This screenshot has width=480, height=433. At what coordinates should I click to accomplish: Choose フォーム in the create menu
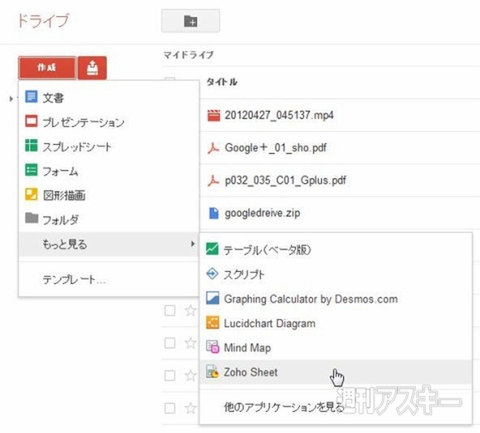click(x=109, y=171)
